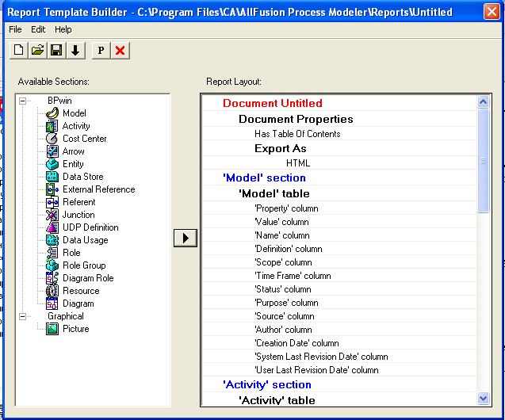Select 'Has Table Of Contents' row
The image size is (505, 420).
(x=339, y=134)
